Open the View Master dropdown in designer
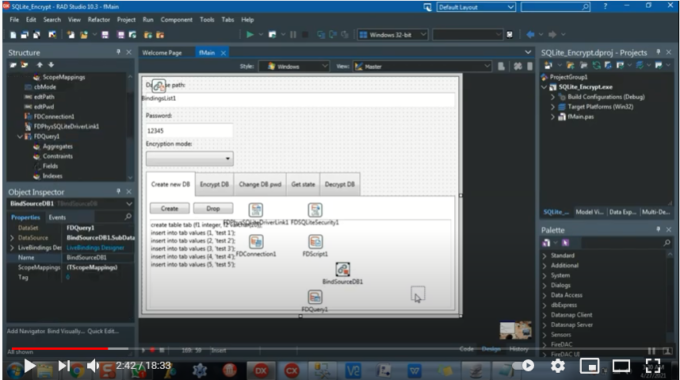The width and height of the screenshot is (680, 380). click(x=422, y=66)
